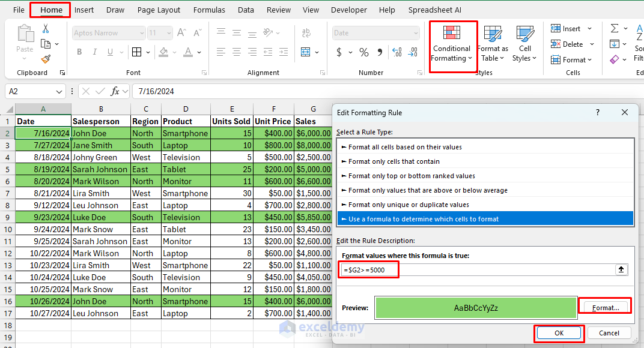
Task: Click the Copy icon in Clipboard
Action: click(46, 44)
